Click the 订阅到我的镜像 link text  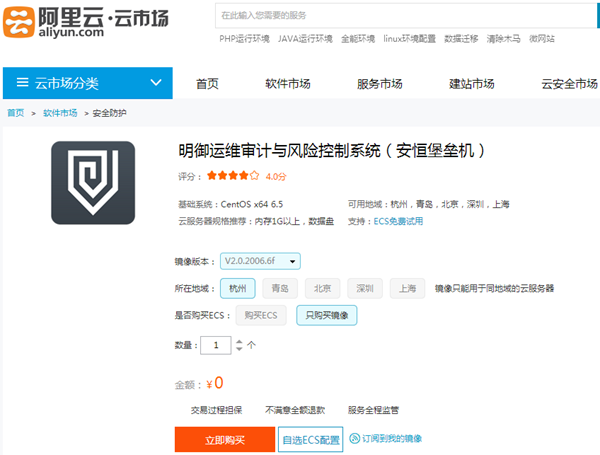392,439
